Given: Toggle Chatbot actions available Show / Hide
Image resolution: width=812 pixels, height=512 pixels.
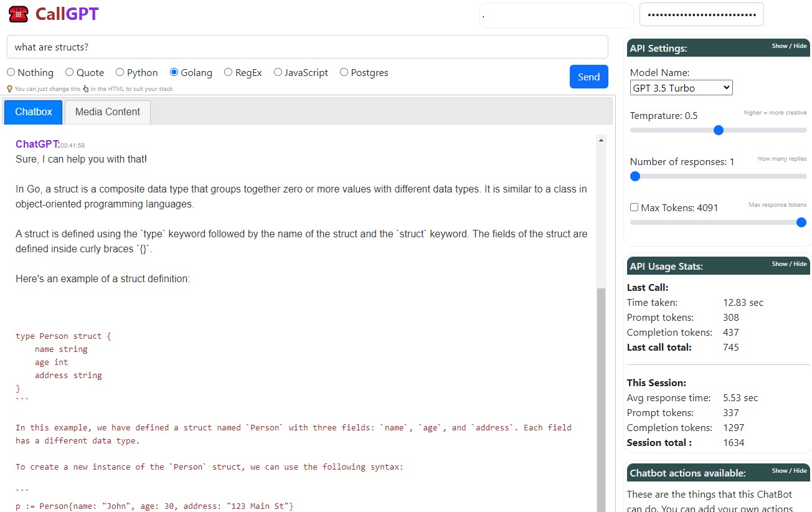Looking at the screenshot, I should [789, 471].
